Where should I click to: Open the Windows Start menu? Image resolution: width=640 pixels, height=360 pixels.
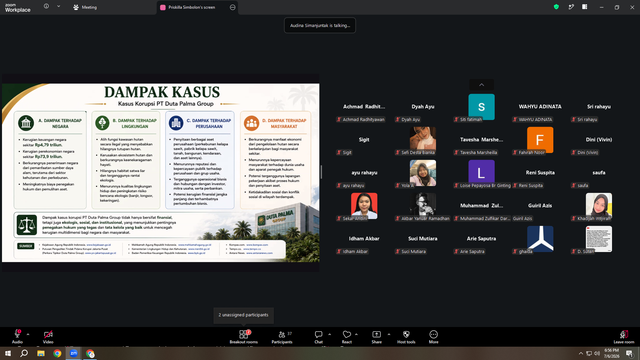coord(8,353)
